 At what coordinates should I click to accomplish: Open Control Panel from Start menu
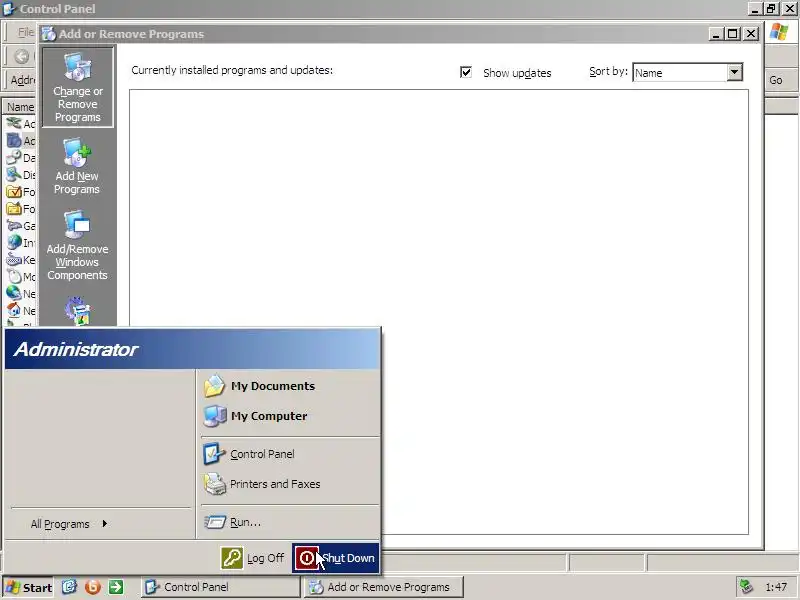point(290,454)
